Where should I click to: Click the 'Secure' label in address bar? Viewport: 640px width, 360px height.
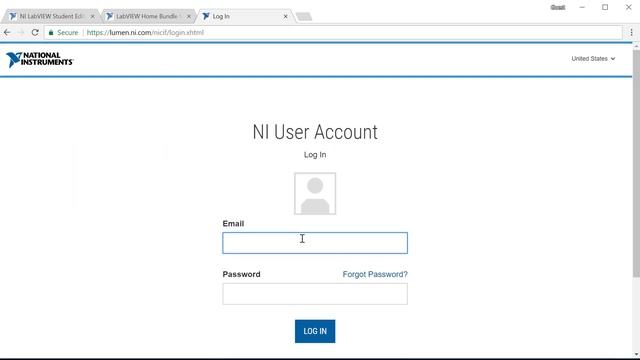pyautogui.click(x=67, y=33)
